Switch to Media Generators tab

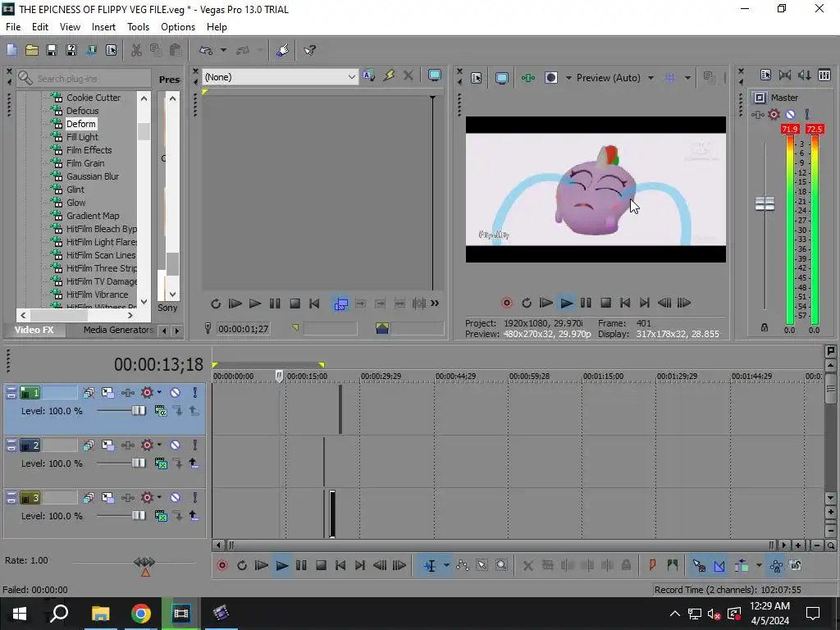pyautogui.click(x=118, y=330)
